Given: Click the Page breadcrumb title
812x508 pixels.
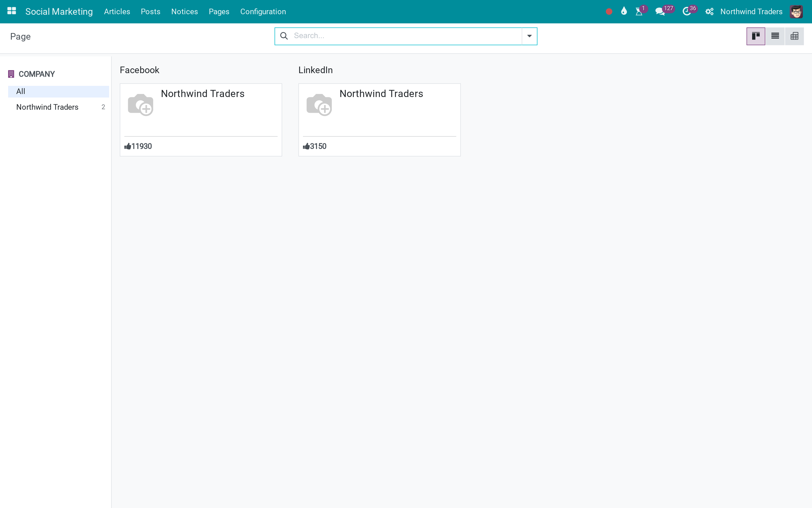Looking at the screenshot, I should [x=21, y=37].
